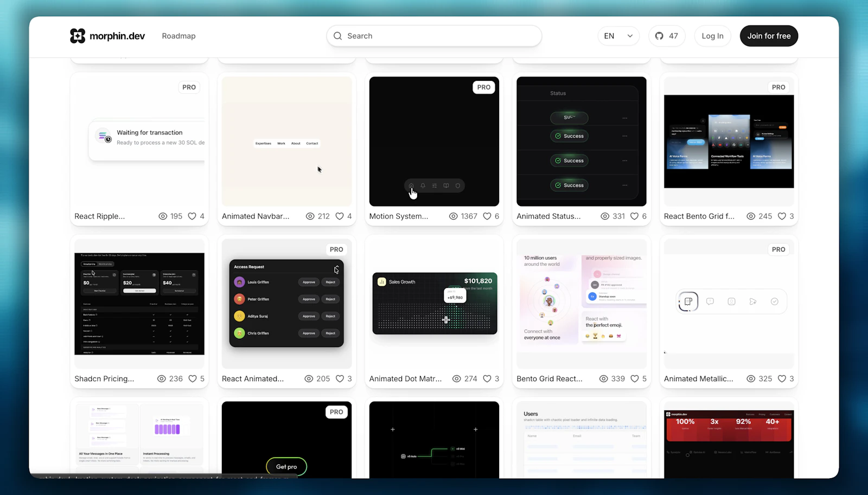Open the Access Request preview thumbnail
Viewport: 868px width, 495px height.
coord(287,304)
